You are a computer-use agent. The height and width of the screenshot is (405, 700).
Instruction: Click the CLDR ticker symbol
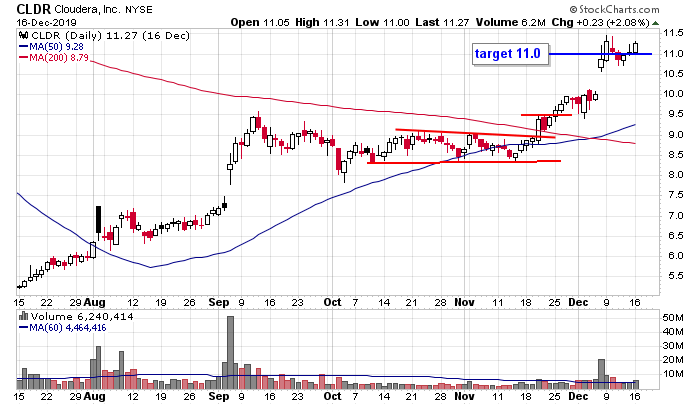tap(33, 9)
